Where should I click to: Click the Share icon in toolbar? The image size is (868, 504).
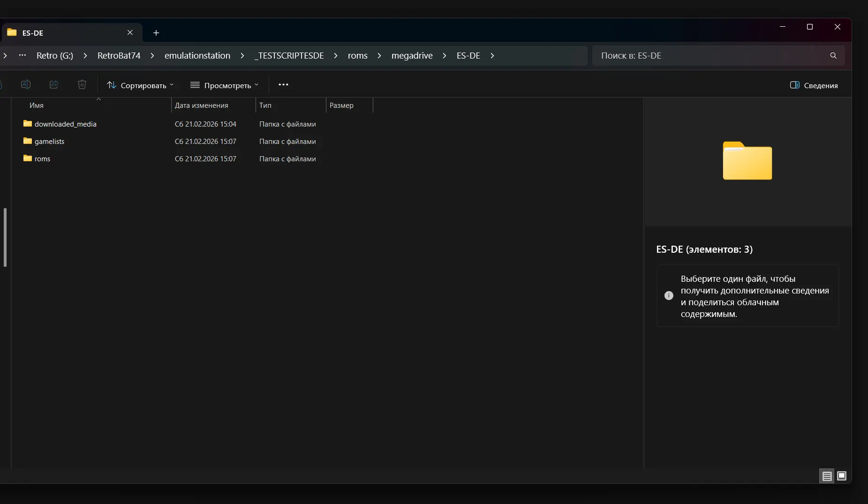[54, 85]
